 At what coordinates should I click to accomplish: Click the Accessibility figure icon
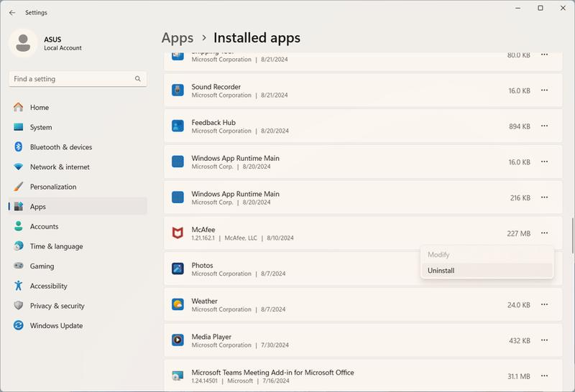[19, 286]
